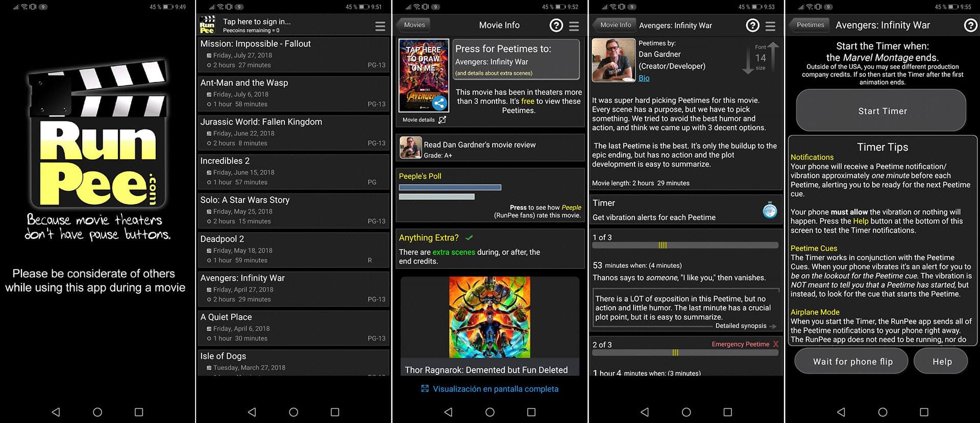
Task: Tap 'Tap here to sign in...'
Action: pyautogui.click(x=257, y=21)
